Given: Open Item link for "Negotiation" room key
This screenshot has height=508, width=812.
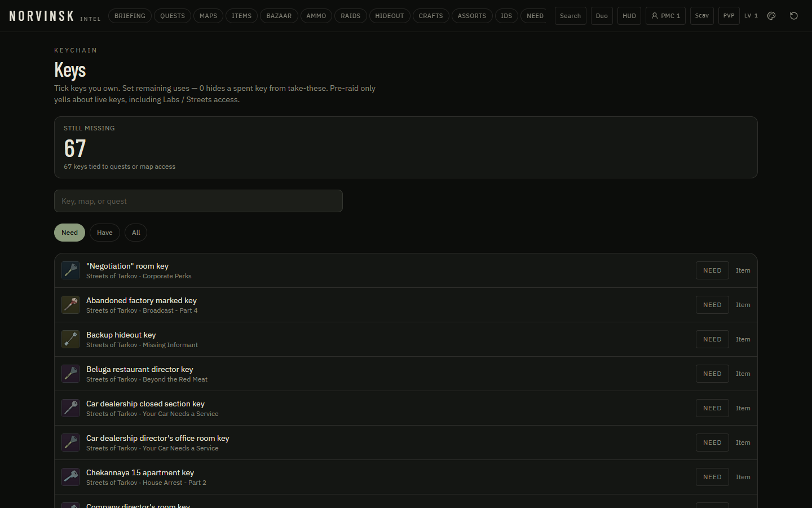Looking at the screenshot, I should pos(743,270).
